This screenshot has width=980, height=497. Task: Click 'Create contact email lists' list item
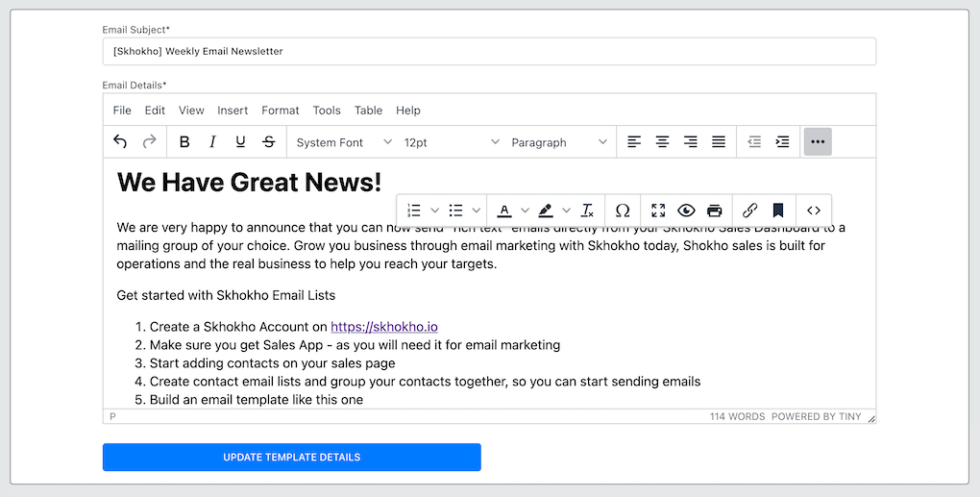coord(425,382)
